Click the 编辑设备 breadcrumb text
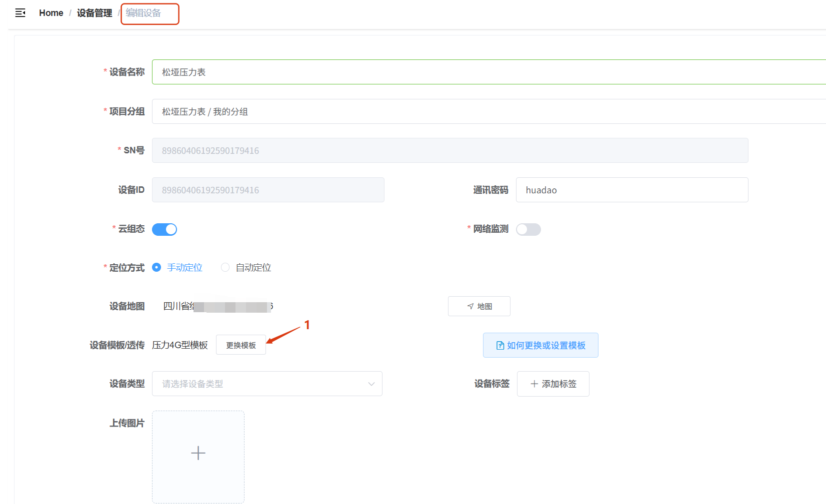Screen dimensions: 826x504 click(x=143, y=13)
